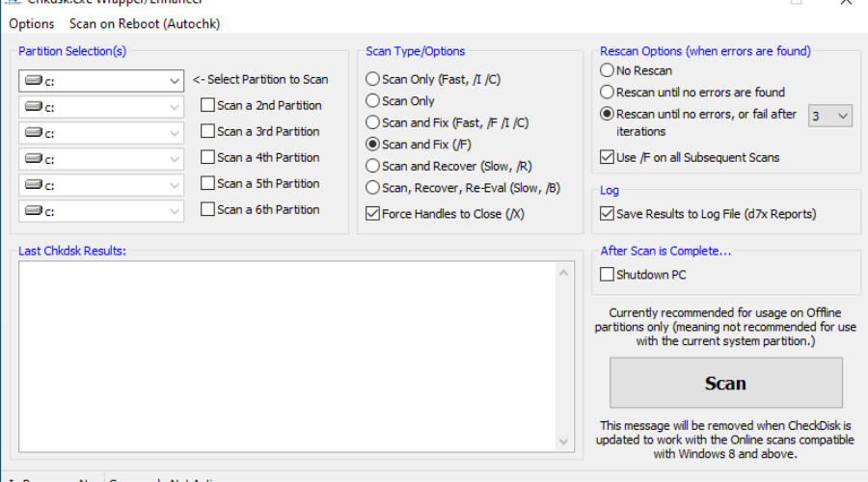Open Scan on Reboot (Autochk) menu

pos(145,24)
